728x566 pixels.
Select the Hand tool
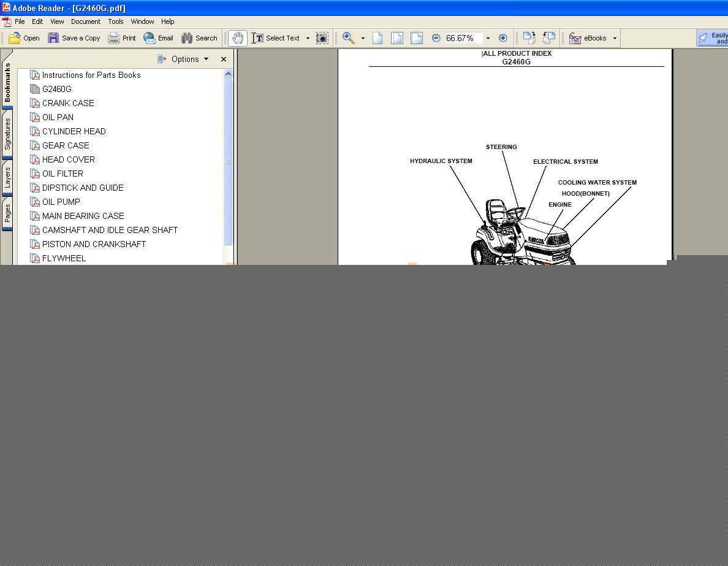click(238, 38)
